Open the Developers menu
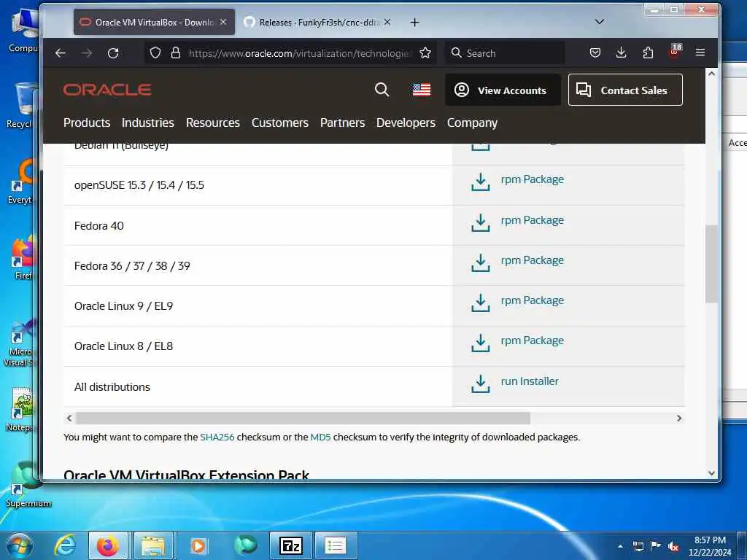 tap(406, 122)
